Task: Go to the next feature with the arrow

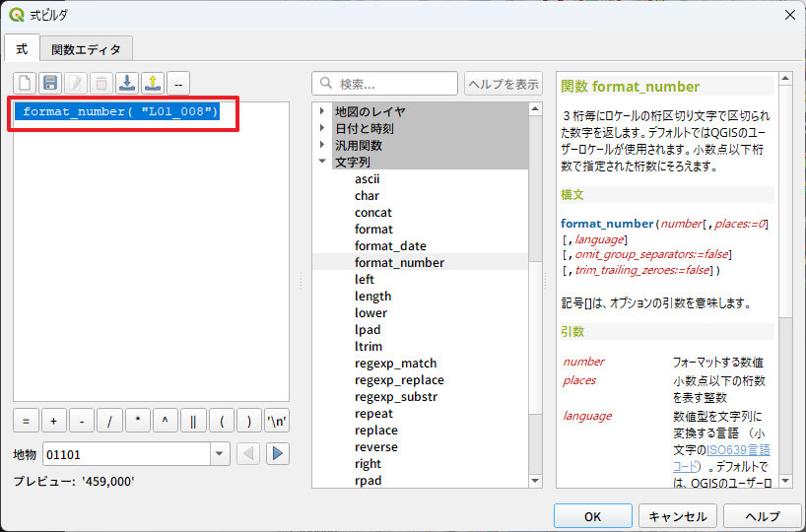Action: pos(278,453)
